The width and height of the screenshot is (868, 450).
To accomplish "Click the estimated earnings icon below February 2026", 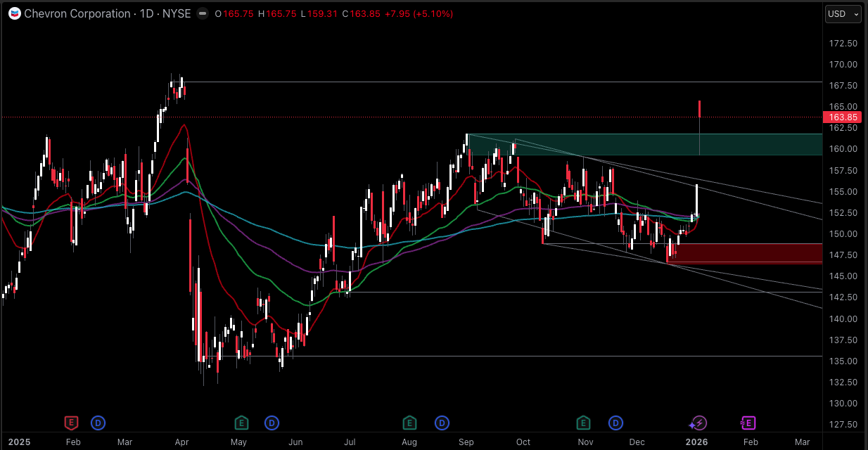I will [x=748, y=423].
